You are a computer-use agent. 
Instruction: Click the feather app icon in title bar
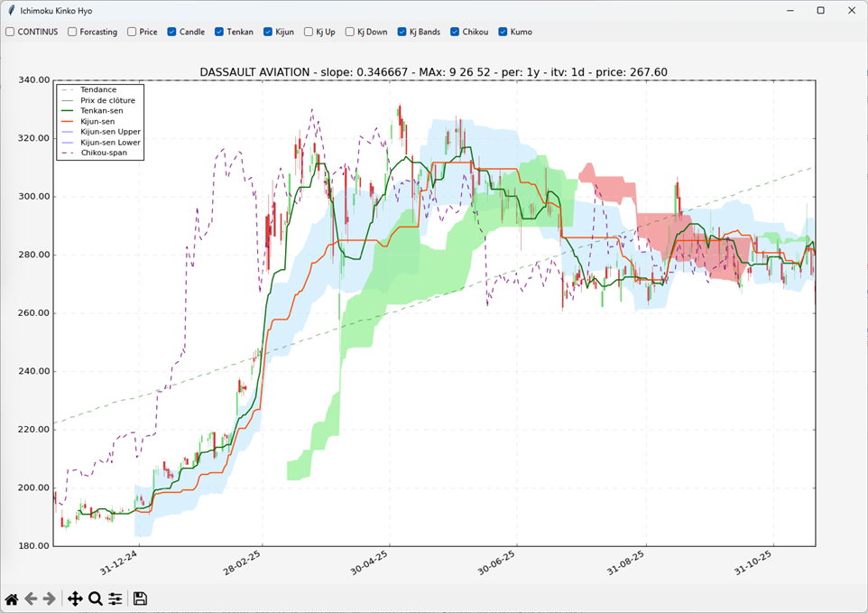coord(11,11)
